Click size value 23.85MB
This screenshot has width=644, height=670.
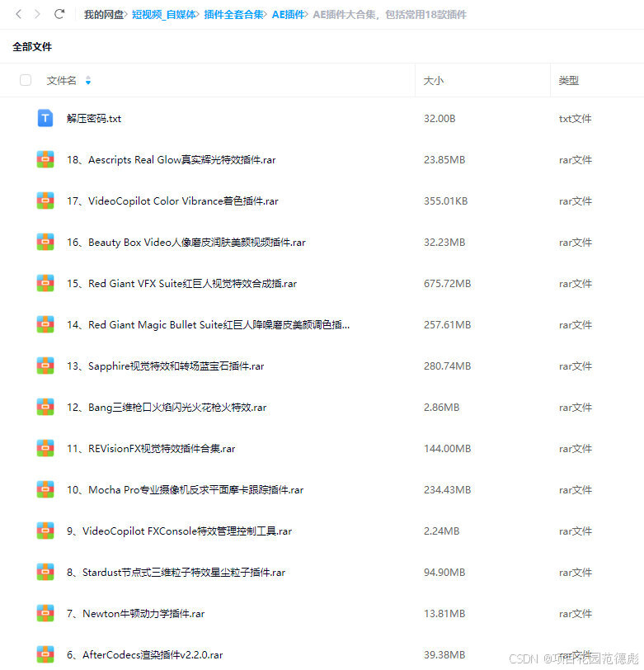click(444, 160)
